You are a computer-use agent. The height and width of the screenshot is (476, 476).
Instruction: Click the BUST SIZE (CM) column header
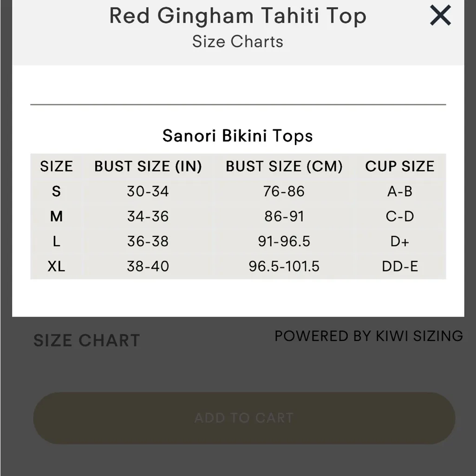tap(285, 166)
